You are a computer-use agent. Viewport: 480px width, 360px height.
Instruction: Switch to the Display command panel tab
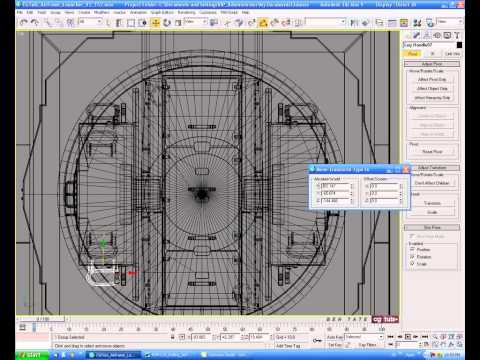coord(447,35)
